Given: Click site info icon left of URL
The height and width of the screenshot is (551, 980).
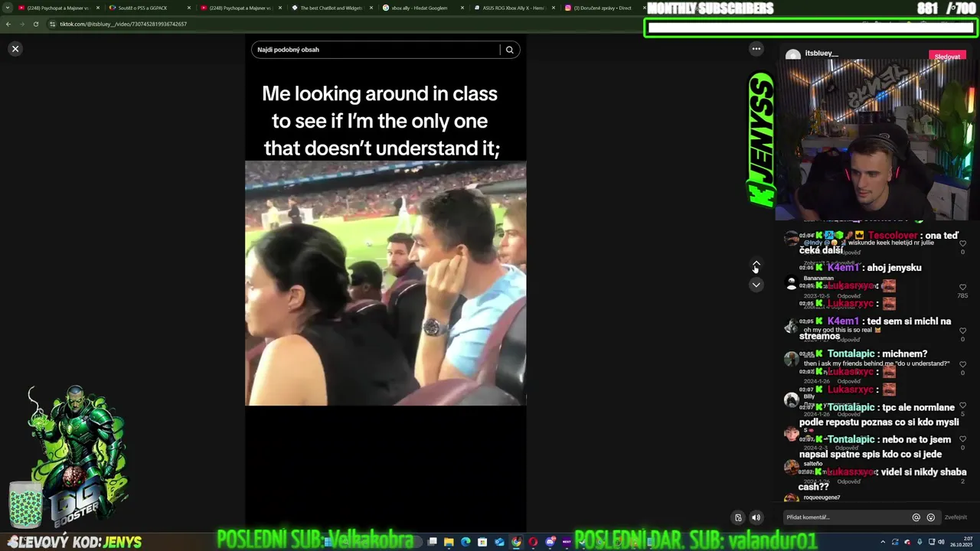Looking at the screenshot, I should click(x=52, y=24).
